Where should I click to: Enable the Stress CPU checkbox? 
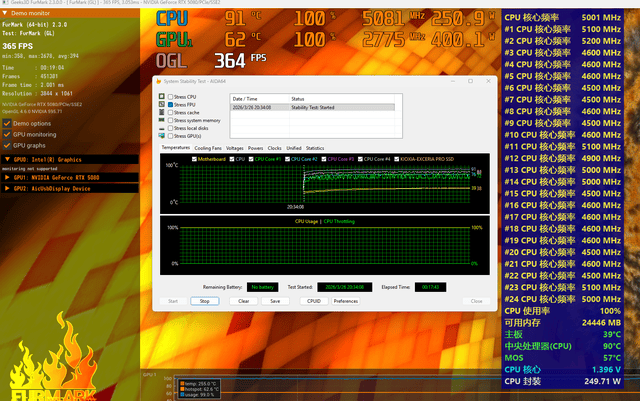(x=168, y=96)
